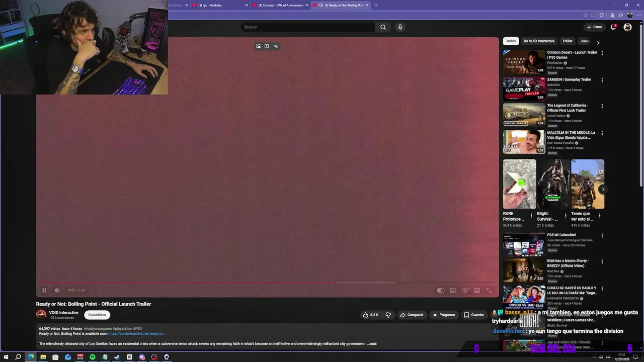Open Spotify from the taskbar
Image resolution: width=644 pixels, height=362 pixels.
[x=93, y=357]
